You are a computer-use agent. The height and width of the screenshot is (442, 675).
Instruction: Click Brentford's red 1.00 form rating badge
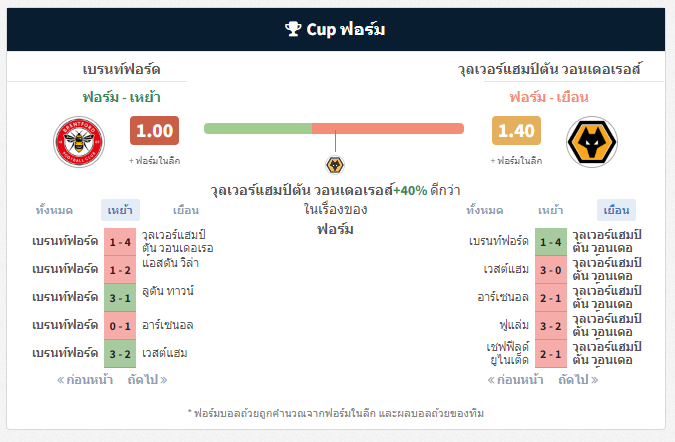154,130
